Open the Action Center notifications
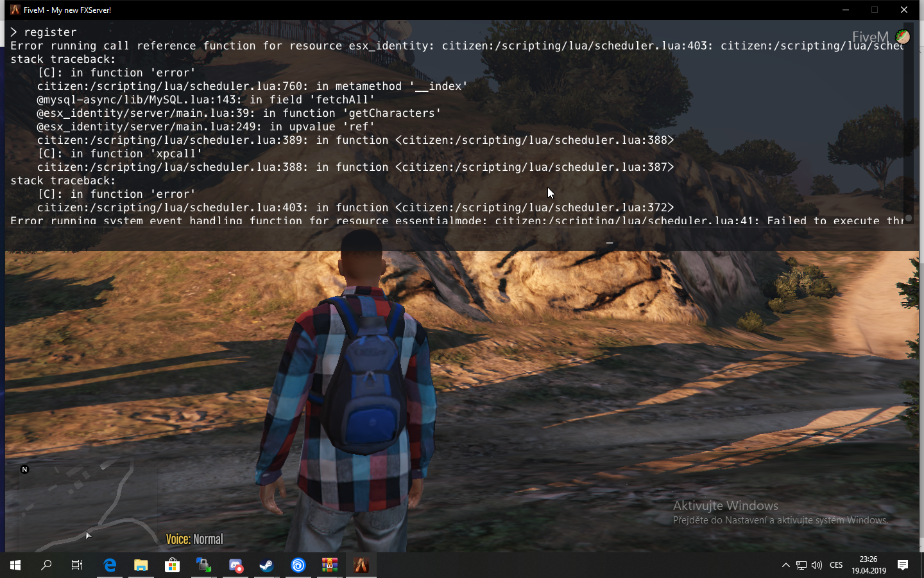This screenshot has height=578, width=924. pyautogui.click(x=903, y=565)
